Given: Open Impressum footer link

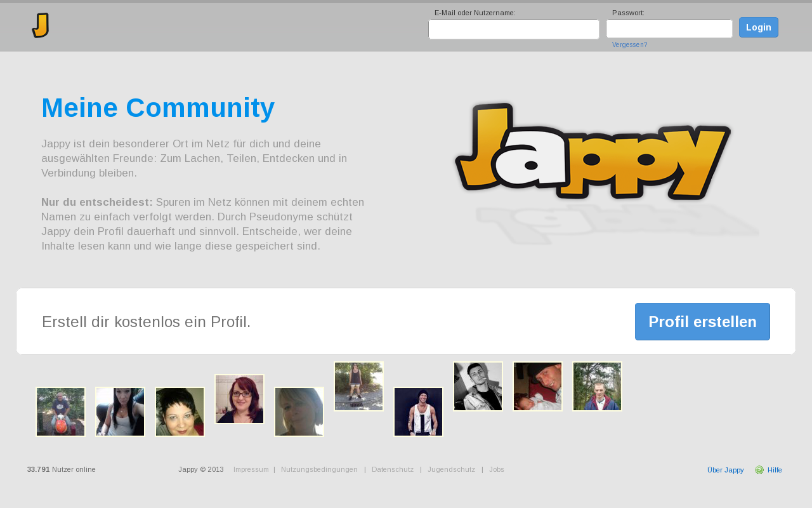Looking at the screenshot, I should 251,470.
